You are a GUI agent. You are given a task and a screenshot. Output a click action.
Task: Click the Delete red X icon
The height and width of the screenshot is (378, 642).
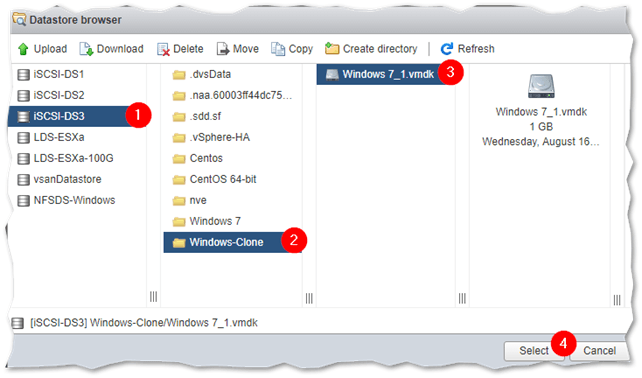pyautogui.click(x=163, y=50)
